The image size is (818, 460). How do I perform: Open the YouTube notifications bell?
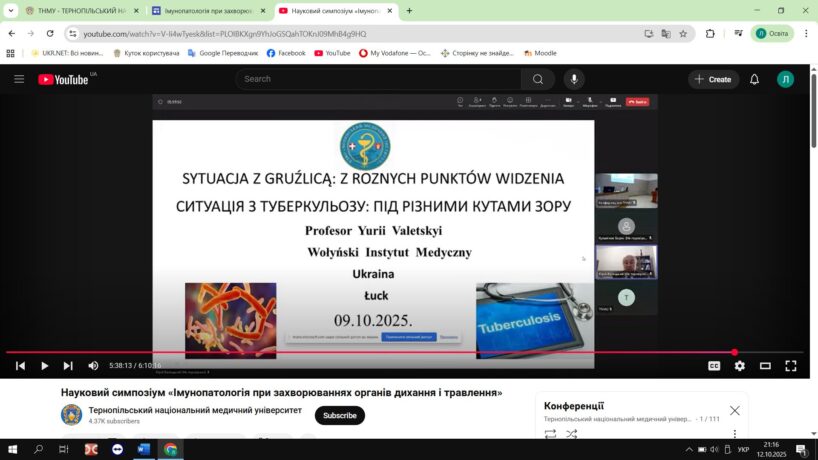[755, 79]
